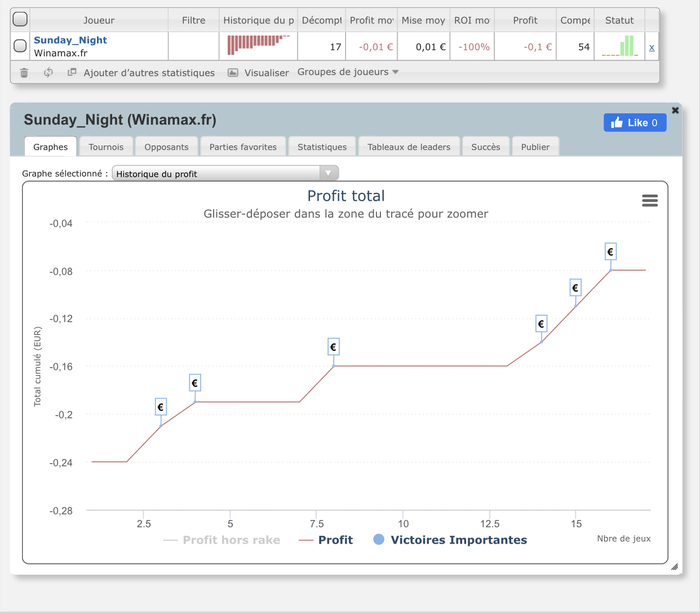The image size is (700, 613).
Task: Click the 54 value cell
Action: [575, 46]
